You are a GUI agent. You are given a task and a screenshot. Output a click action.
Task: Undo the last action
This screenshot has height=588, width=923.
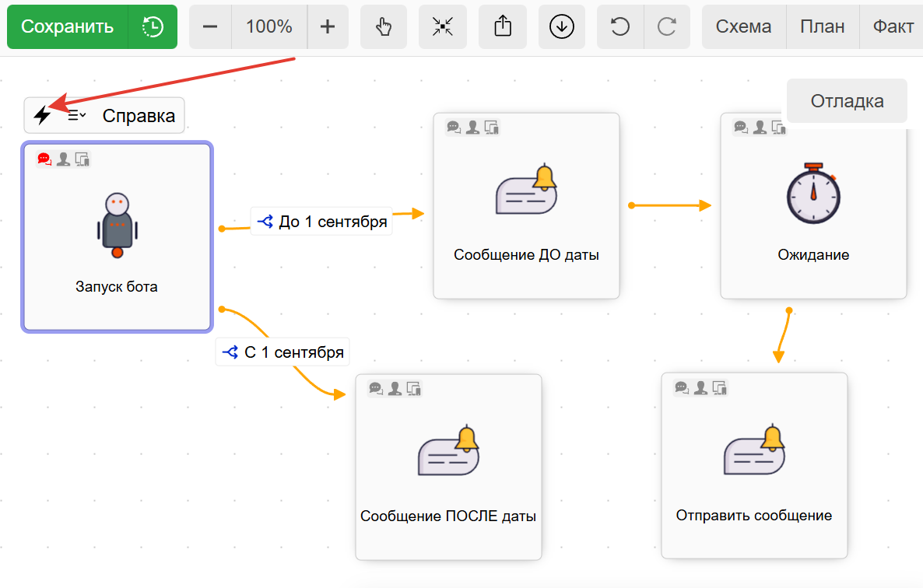point(619,26)
